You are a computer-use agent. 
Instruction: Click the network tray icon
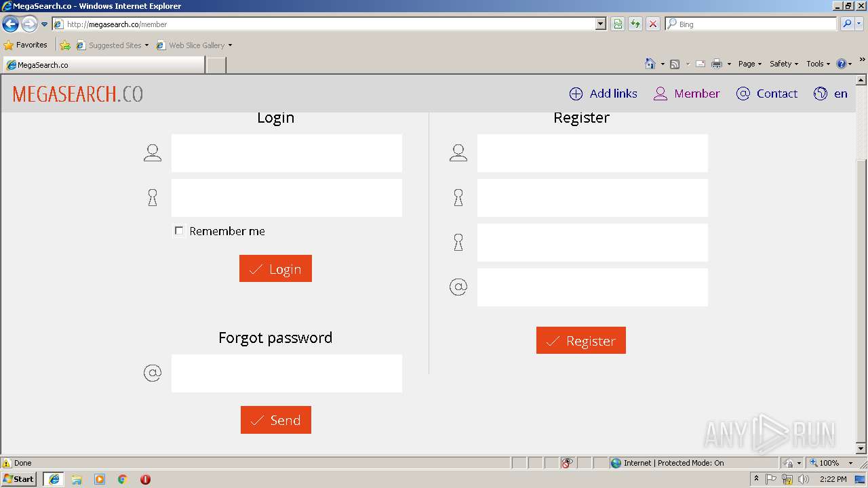(x=787, y=479)
